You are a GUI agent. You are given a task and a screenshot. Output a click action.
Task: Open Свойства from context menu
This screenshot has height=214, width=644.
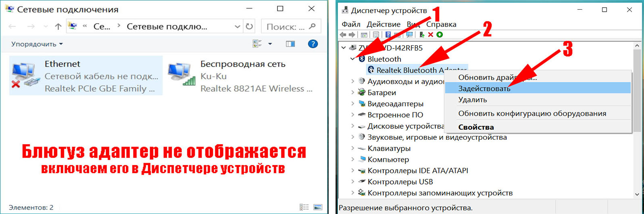pyautogui.click(x=538, y=127)
